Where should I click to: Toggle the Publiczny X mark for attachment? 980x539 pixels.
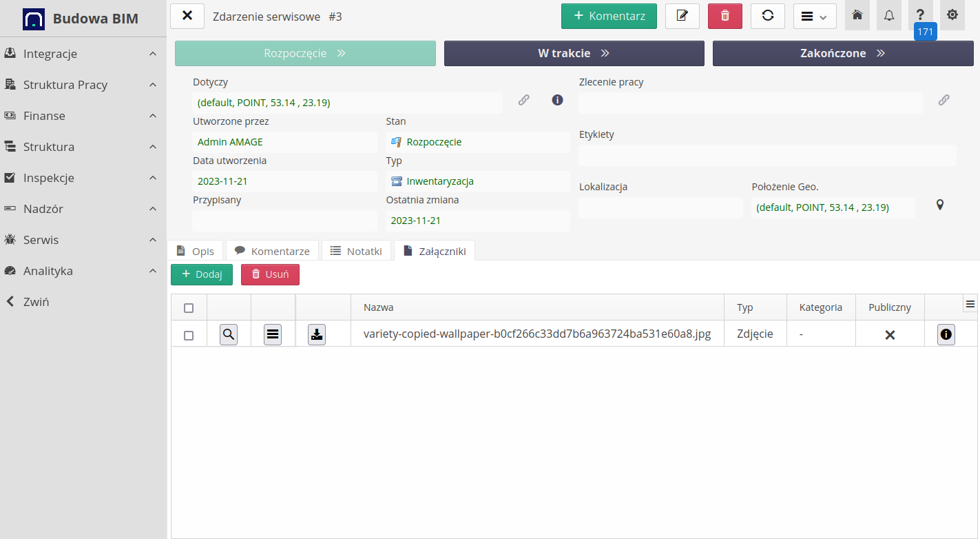tap(890, 335)
